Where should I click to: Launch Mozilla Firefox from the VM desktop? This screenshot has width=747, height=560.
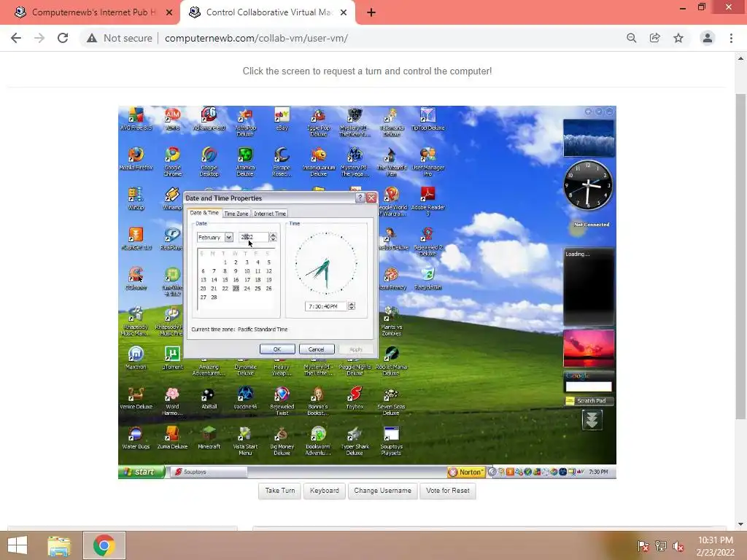136,158
